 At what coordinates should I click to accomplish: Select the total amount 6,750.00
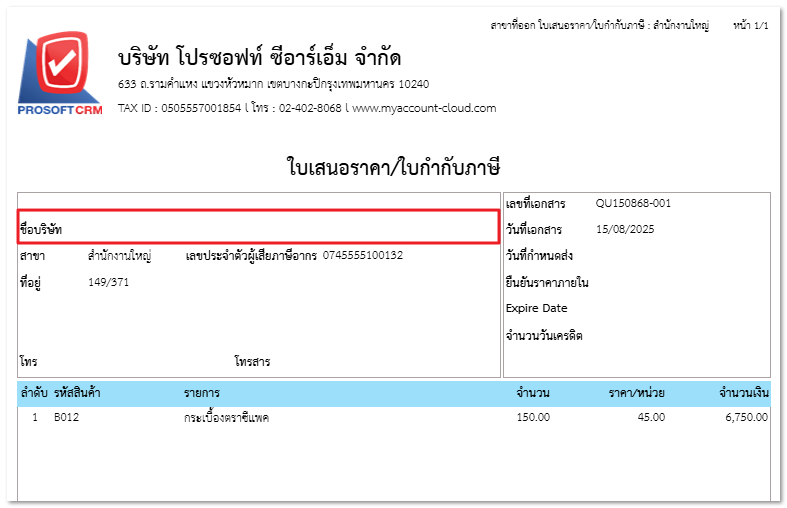click(746, 417)
